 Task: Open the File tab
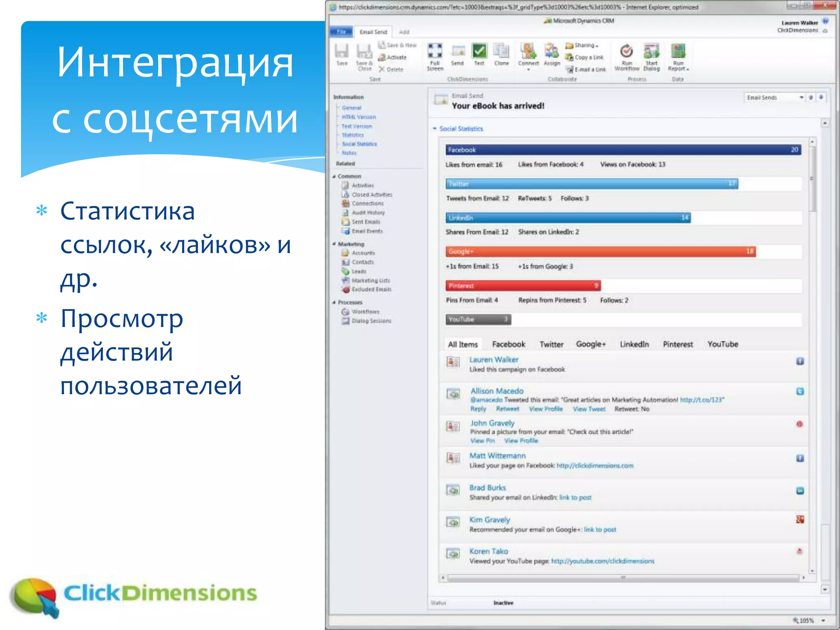click(341, 32)
